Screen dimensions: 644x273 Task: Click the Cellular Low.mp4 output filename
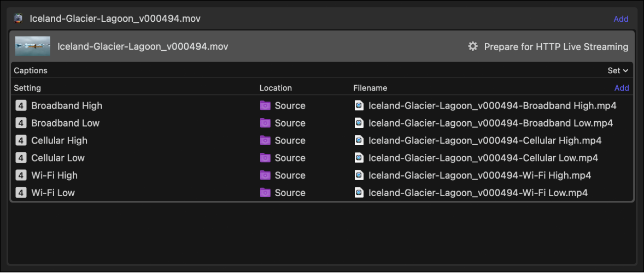[483, 158]
